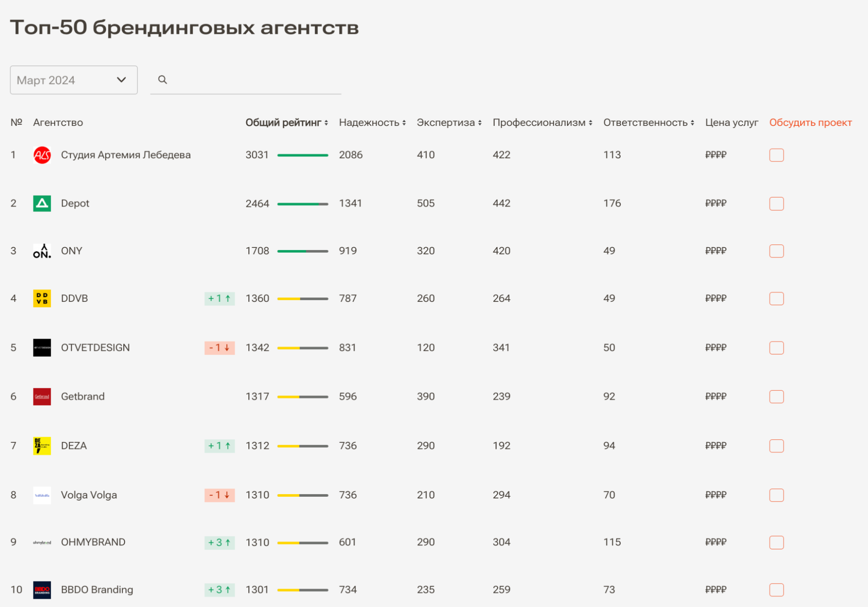
Task: Open the DDVB yellow logo
Action: [x=42, y=298]
